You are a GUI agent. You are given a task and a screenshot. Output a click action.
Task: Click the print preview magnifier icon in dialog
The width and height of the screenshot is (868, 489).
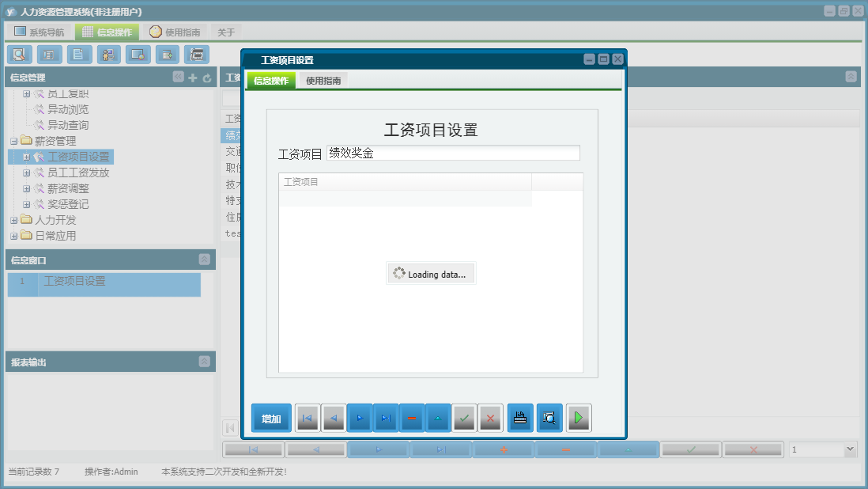click(549, 418)
